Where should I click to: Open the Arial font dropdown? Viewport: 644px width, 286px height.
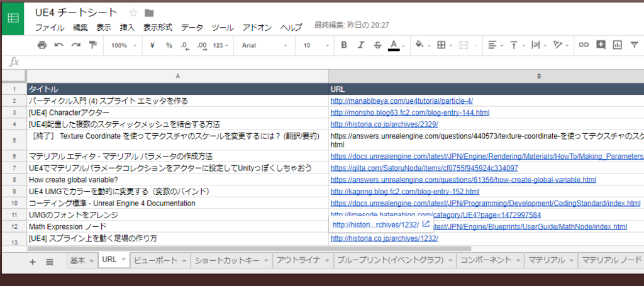(265, 45)
